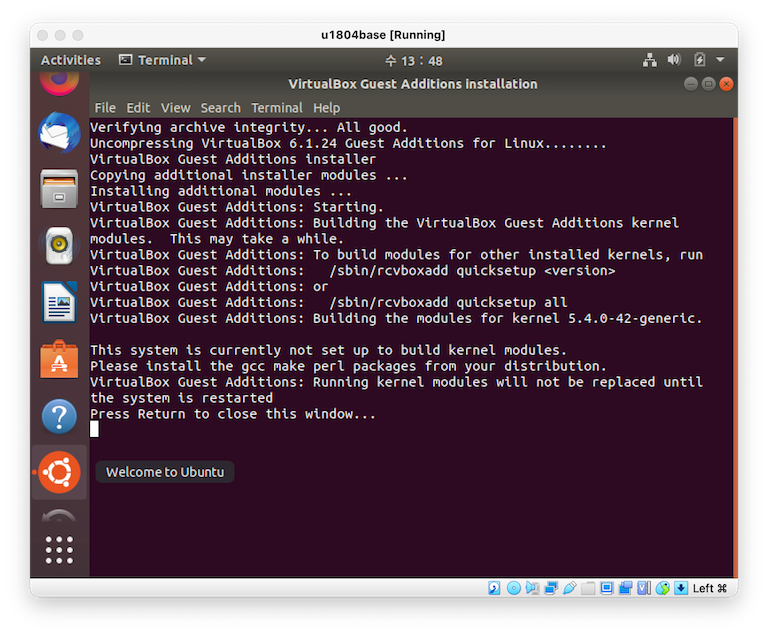Click the 'Welcome to Ubuntu' tooltip label
The image size is (768, 634).
tap(165, 472)
